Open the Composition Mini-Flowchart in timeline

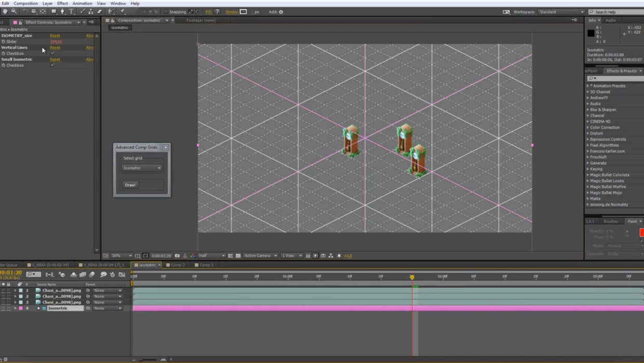pyautogui.click(x=49, y=275)
